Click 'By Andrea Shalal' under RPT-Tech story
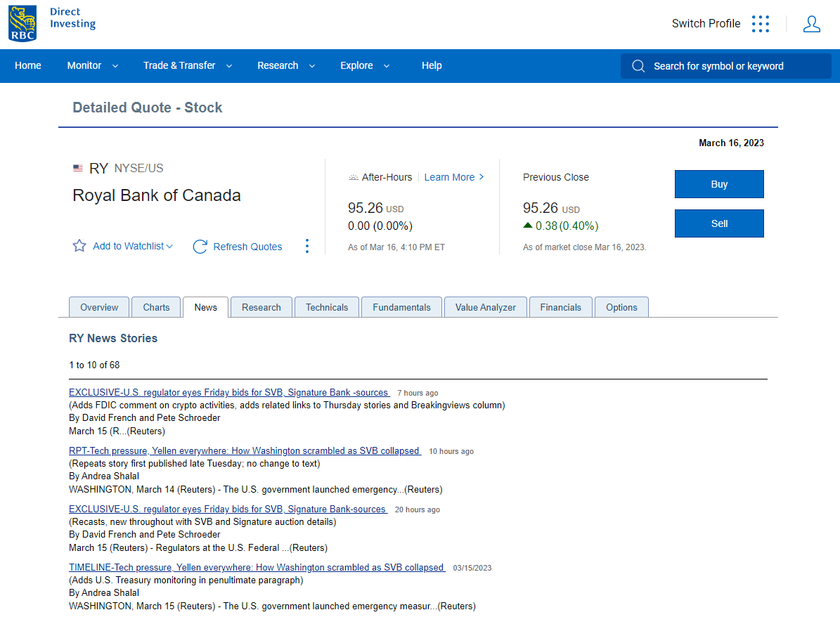 click(104, 476)
